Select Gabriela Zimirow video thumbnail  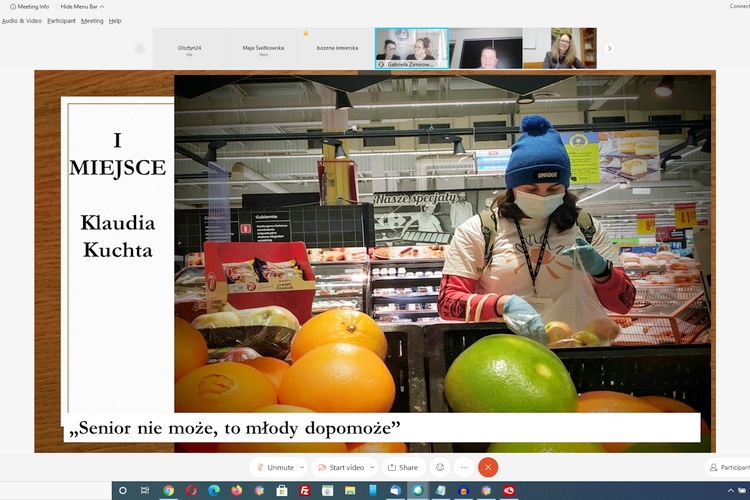[x=411, y=48]
